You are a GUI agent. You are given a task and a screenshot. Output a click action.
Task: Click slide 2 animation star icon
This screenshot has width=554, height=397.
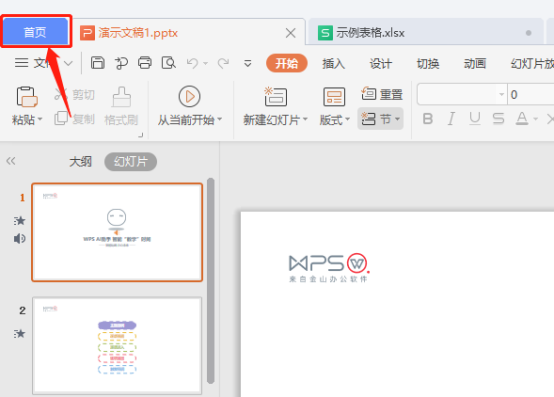point(20,333)
